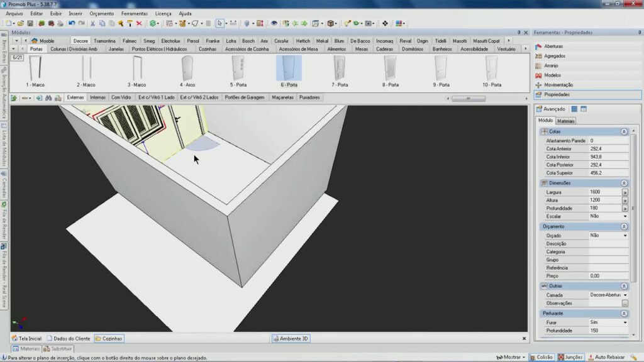644x362 pixels.
Task: Select the Tramontina library tab
Action: coord(104,41)
